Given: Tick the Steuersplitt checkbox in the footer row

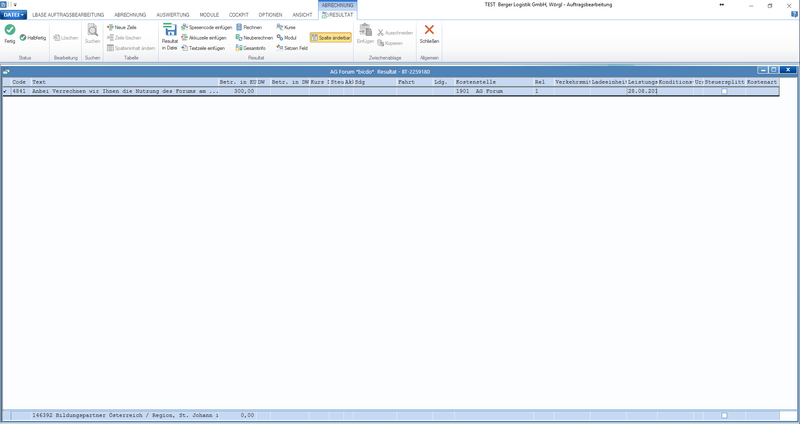Looking at the screenshot, I should [724, 415].
